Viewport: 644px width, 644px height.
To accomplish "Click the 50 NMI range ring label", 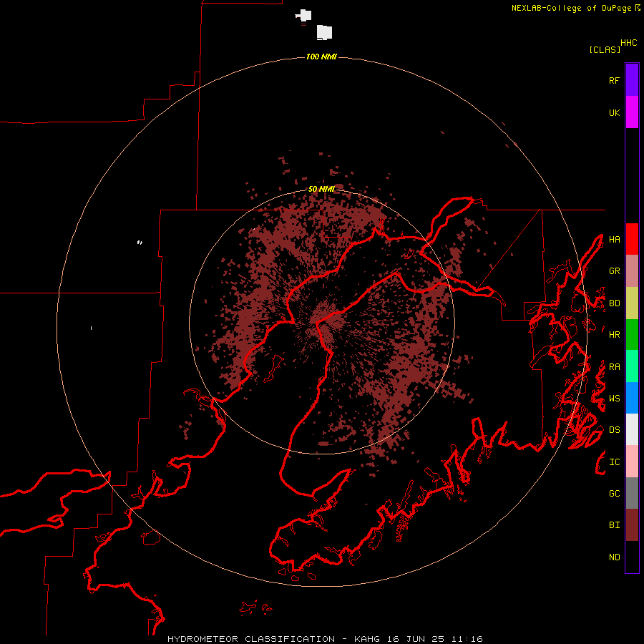I will pyautogui.click(x=321, y=189).
